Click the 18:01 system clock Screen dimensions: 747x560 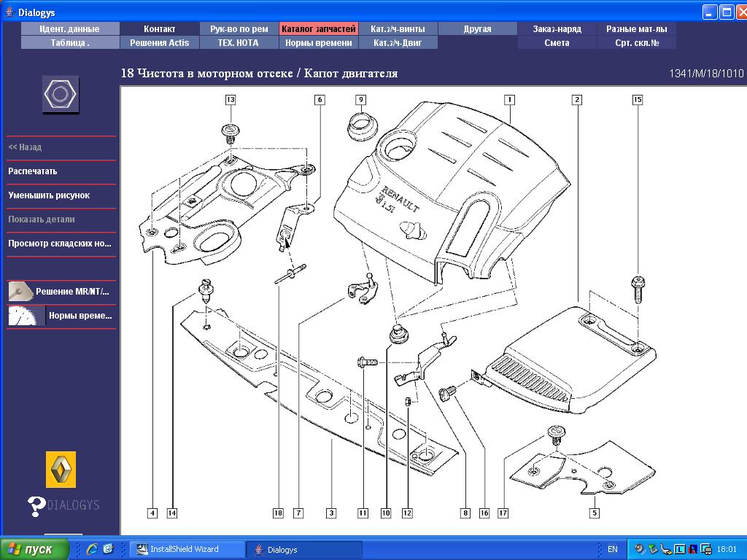727,549
